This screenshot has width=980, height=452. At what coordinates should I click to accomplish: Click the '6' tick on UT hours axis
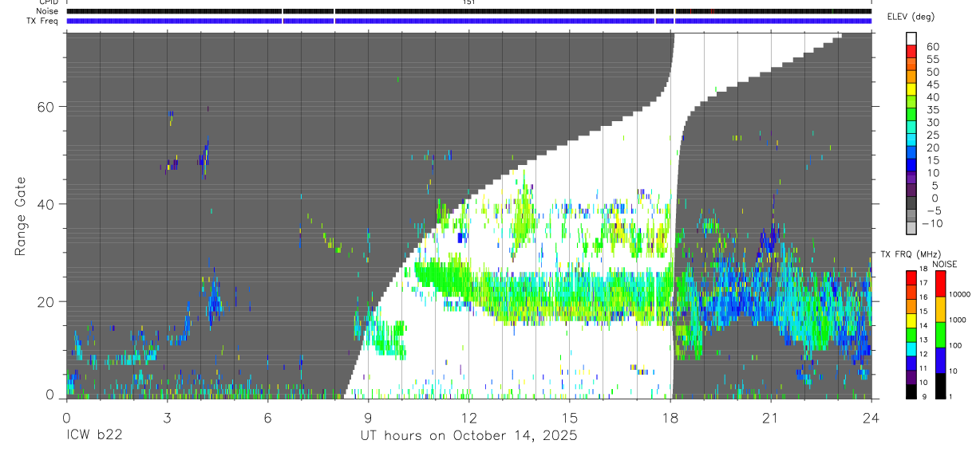(267, 417)
